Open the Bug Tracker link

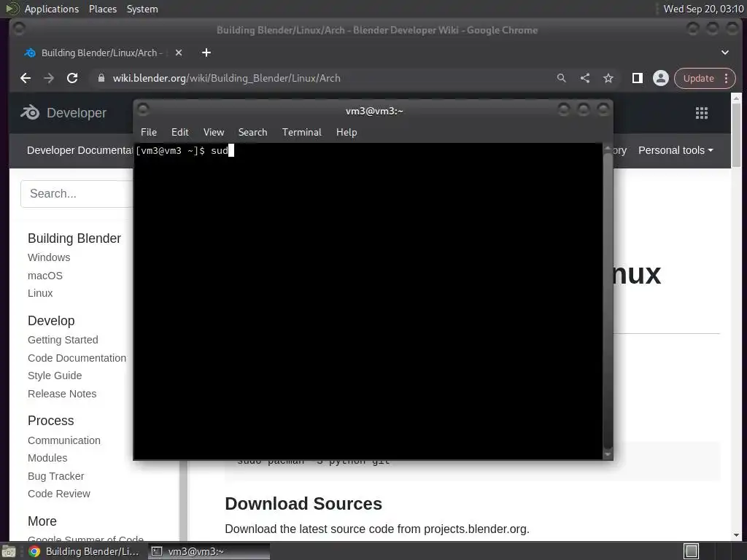tap(55, 476)
